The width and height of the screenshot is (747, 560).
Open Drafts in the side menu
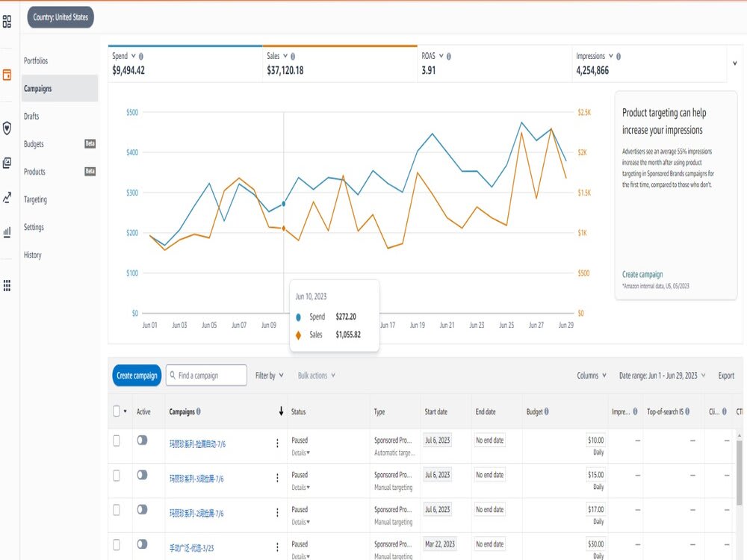point(31,116)
